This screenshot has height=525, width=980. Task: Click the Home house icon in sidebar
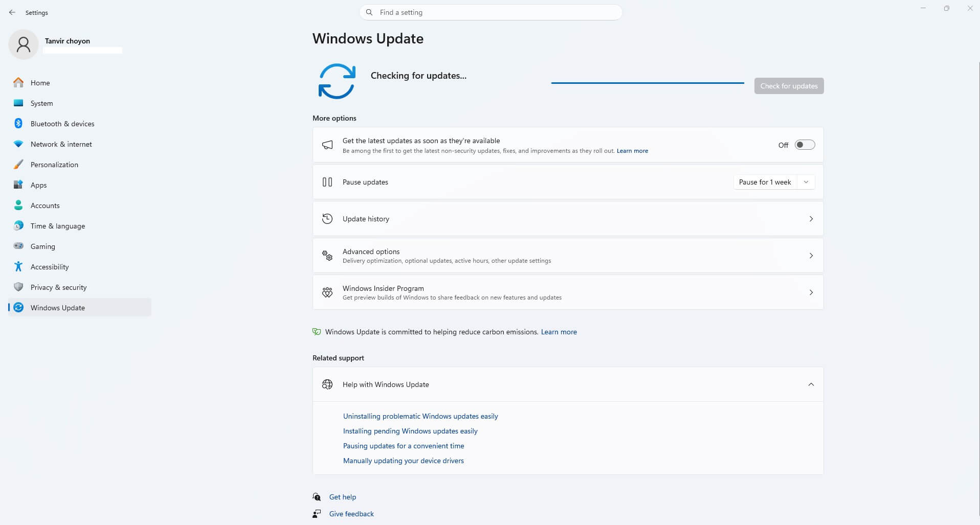click(18, 82)
